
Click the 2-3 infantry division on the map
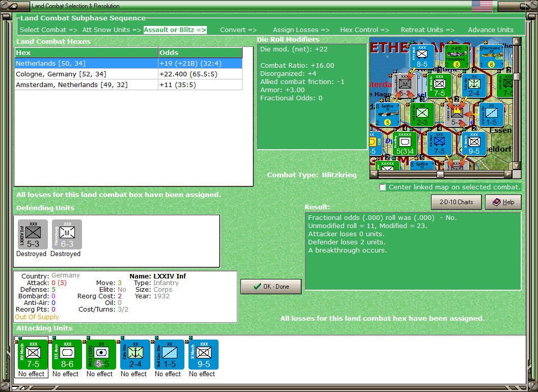tap(422, 115)
